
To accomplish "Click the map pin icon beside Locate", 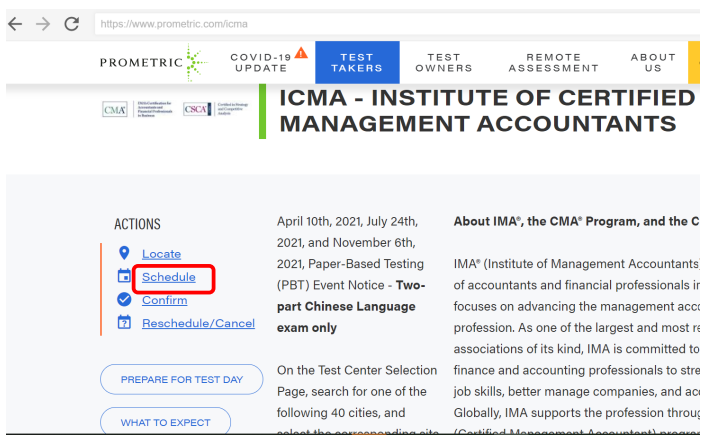I will [x=124, y=253].
